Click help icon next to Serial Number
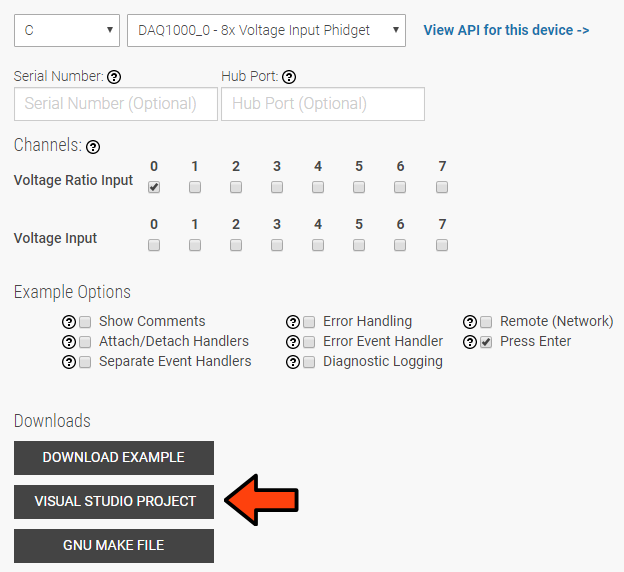The width and height of the screenshot is (624, 572). pos(114,77)
